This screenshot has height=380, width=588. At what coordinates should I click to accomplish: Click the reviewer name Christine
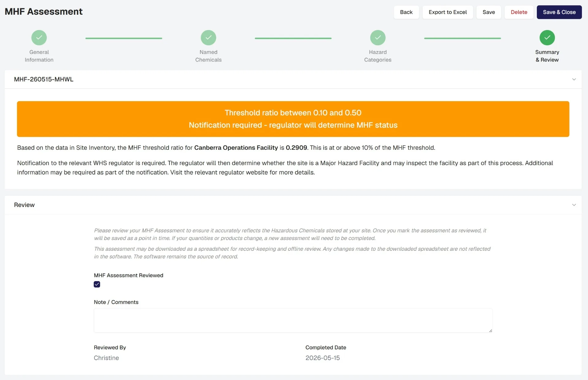(x=106, y=358)
